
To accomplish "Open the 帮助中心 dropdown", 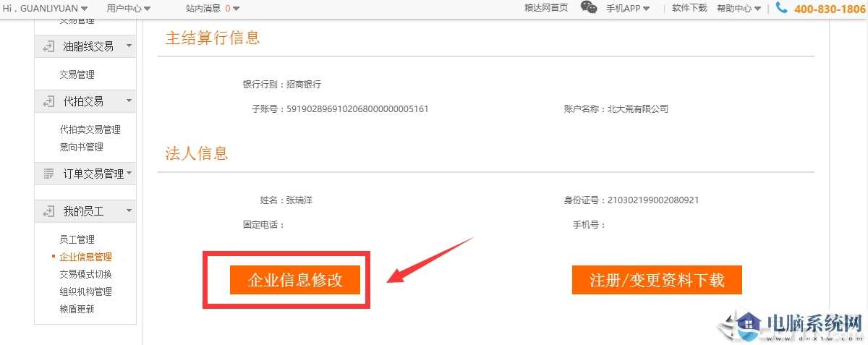I will [739, 9].
